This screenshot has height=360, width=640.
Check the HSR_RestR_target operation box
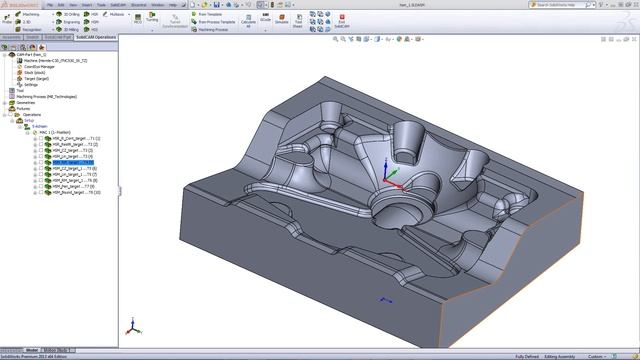pos(41,144)
